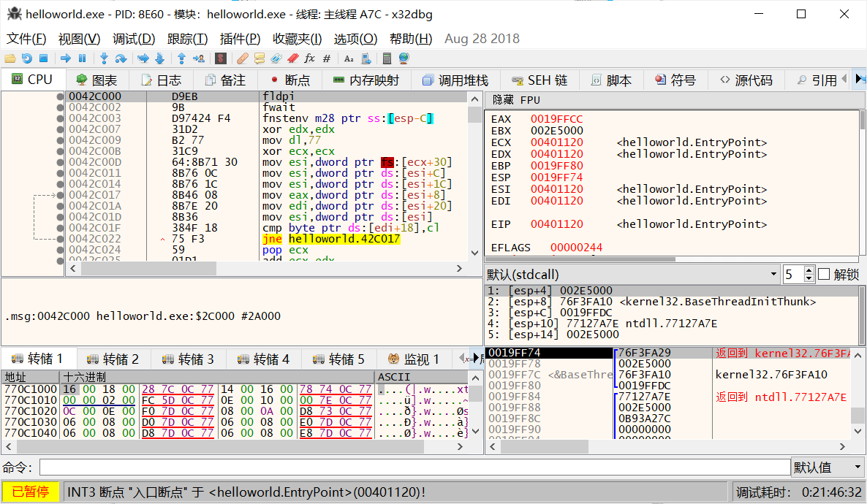Increase the argument count stepper

[809, 271]
